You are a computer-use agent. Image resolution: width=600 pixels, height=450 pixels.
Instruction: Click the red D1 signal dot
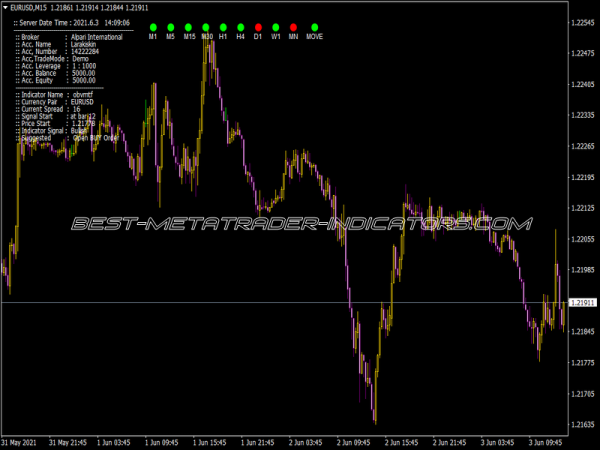[258, 26]
